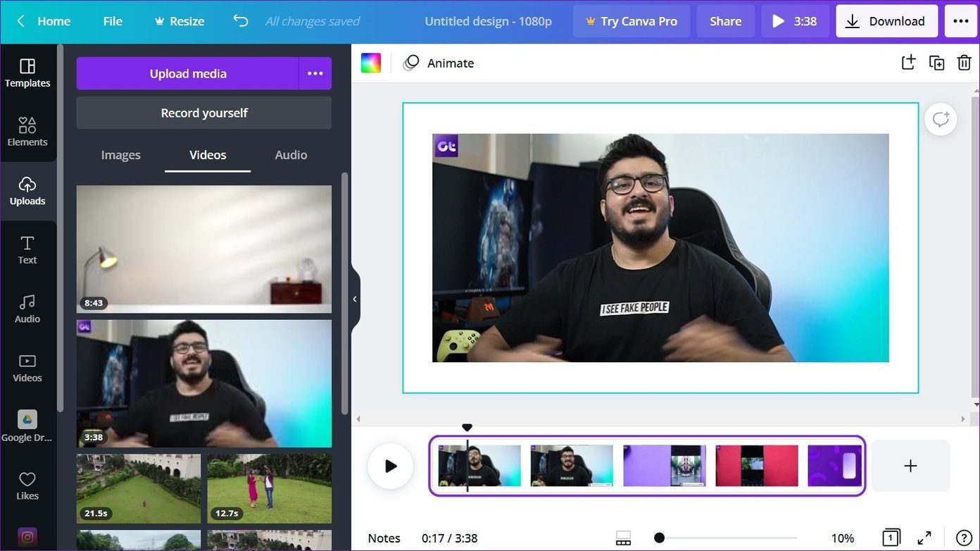Image resolution: width=980 pixels, height=551 pixels.
Task: Open the Audio sidebar panel
Action: coord(27,309)
